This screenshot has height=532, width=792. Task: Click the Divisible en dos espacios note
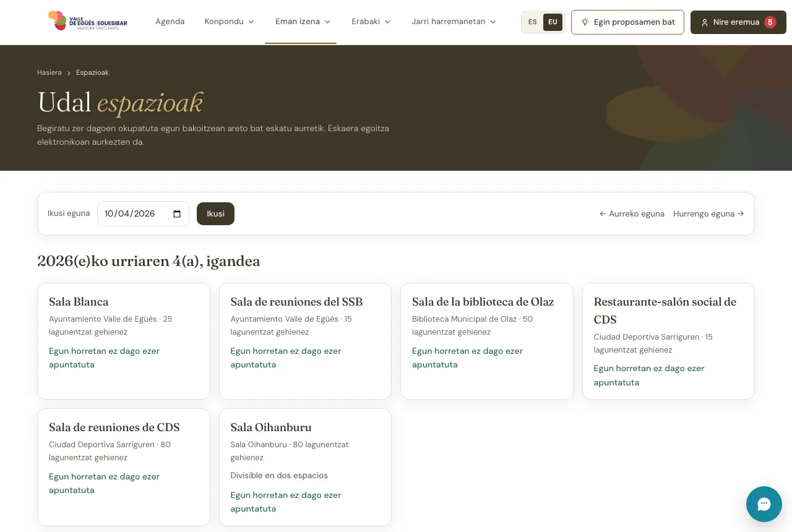coord(279,476)
